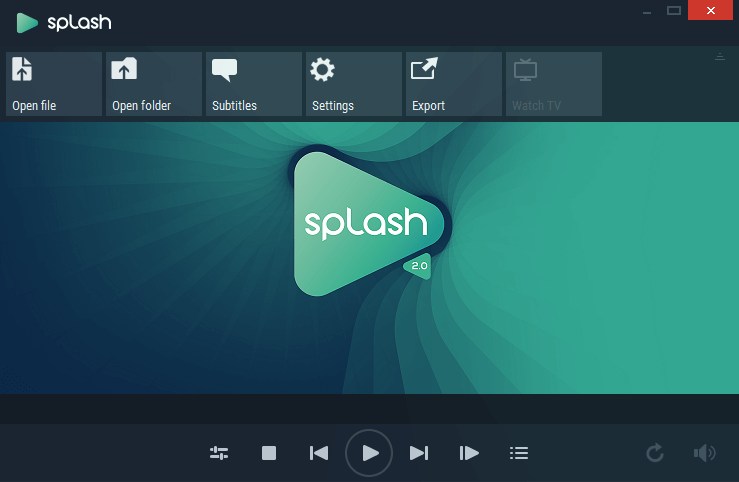Click the Open file button

click(54, 84)
